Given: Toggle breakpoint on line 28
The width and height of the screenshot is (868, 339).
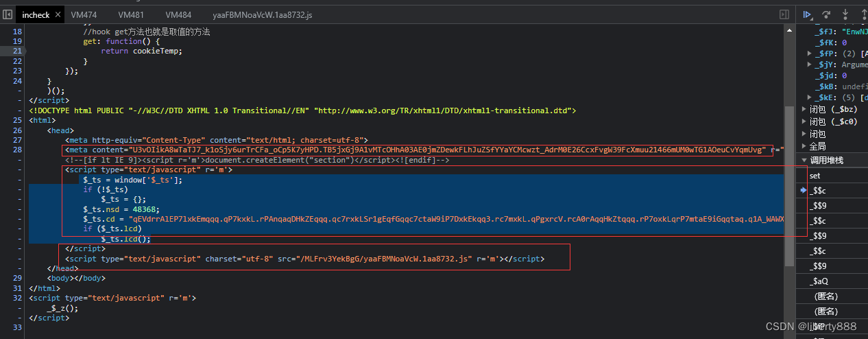Looking at the screenshot, I should coord(18,150).
